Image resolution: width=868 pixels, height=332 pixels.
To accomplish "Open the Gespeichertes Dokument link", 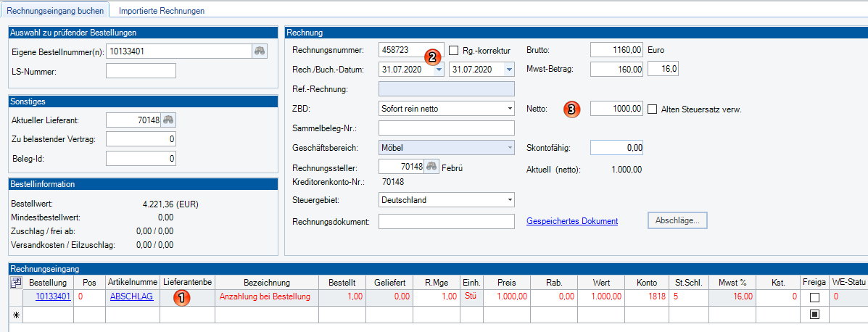I will 572,221.
